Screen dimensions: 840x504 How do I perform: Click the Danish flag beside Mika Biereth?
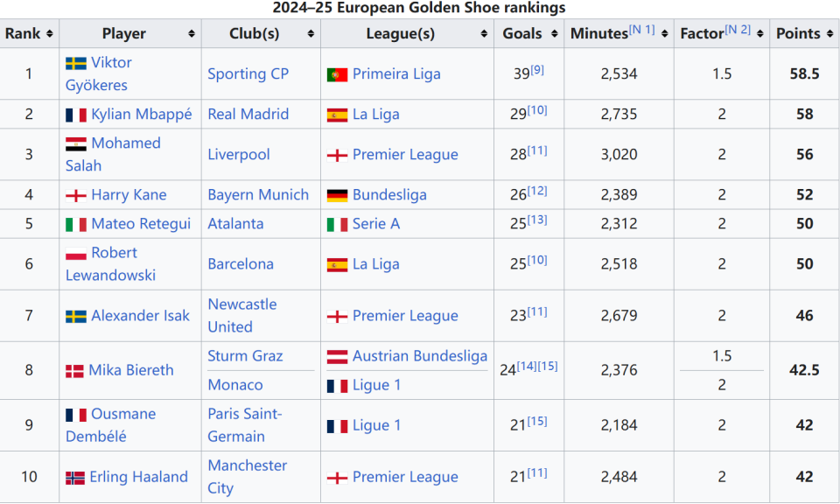[74, 371]
